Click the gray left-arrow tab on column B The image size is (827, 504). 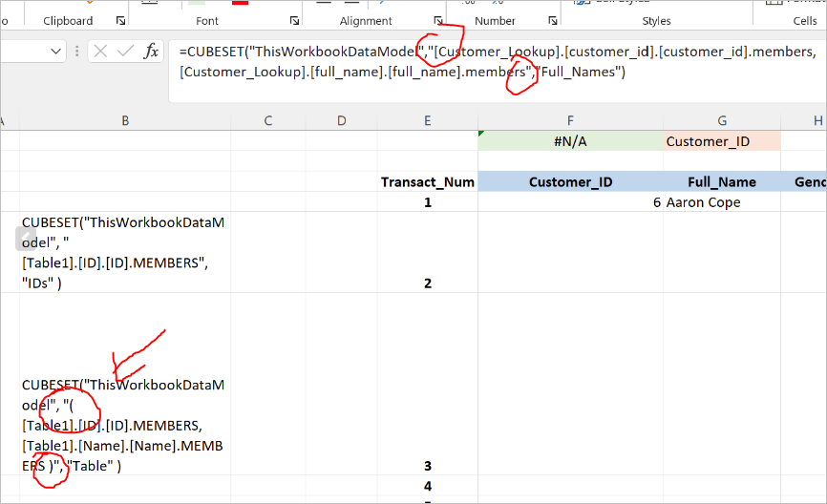(x=26, y=239)
